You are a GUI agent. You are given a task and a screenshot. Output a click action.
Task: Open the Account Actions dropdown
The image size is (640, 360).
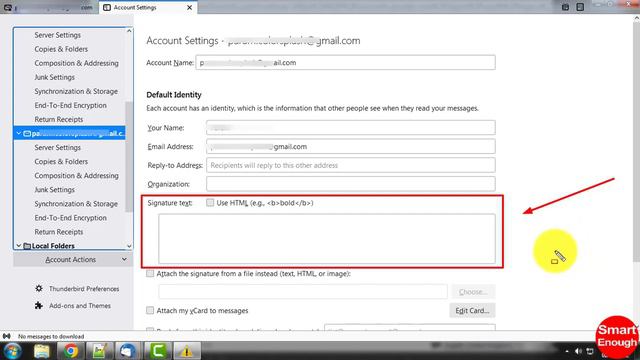[x=73, y=260]
